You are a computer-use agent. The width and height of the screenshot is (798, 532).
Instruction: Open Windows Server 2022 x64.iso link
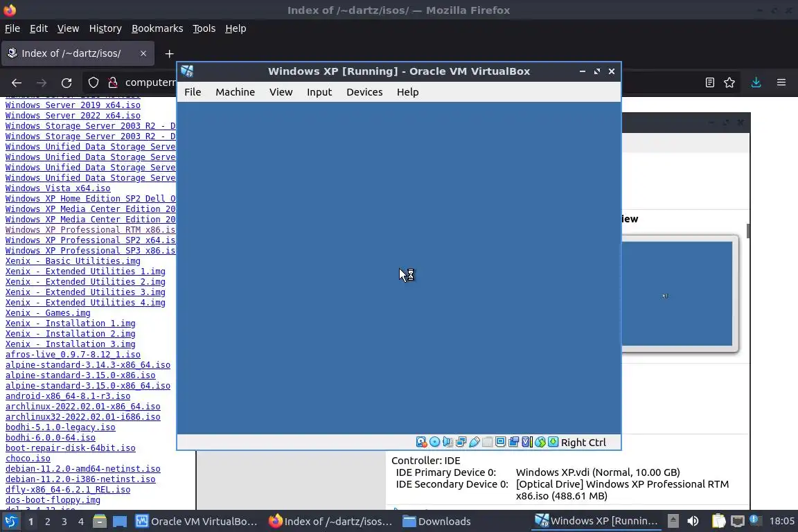(x=73, y=116)
